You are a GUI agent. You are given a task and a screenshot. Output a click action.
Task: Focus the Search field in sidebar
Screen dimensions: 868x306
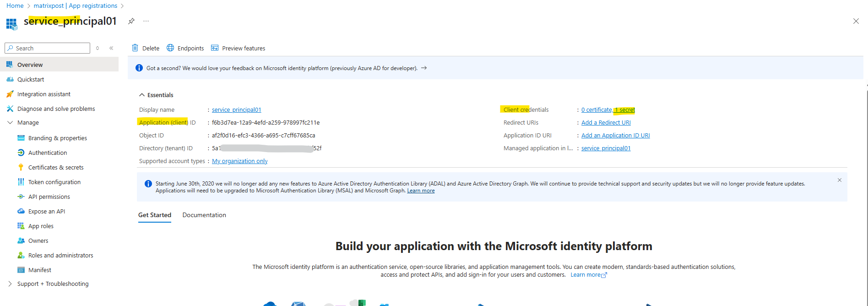coord(47,48)
